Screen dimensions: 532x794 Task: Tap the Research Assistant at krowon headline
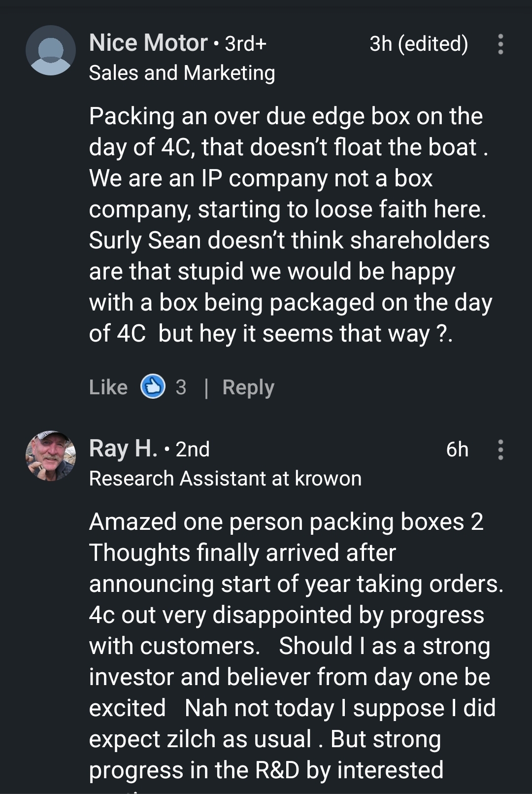[225, 479]
